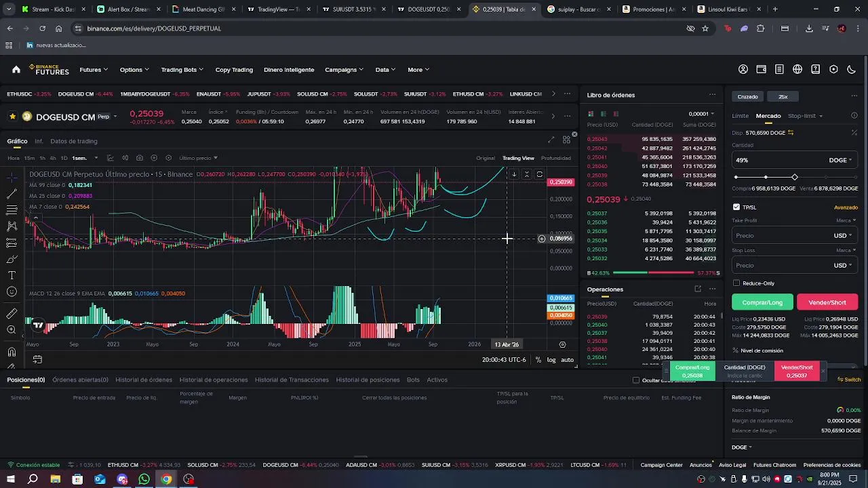Open the wallet icon in header

(762, 69)
